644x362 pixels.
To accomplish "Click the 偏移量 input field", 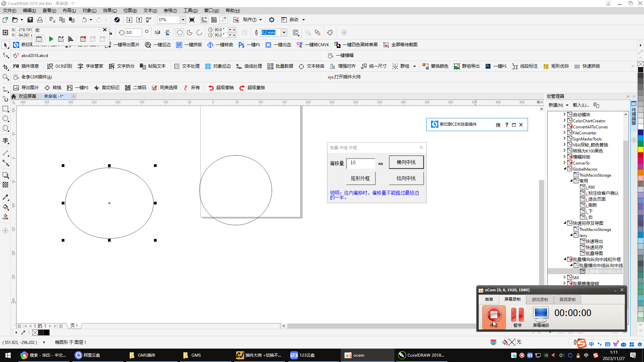I will (361, 163).
